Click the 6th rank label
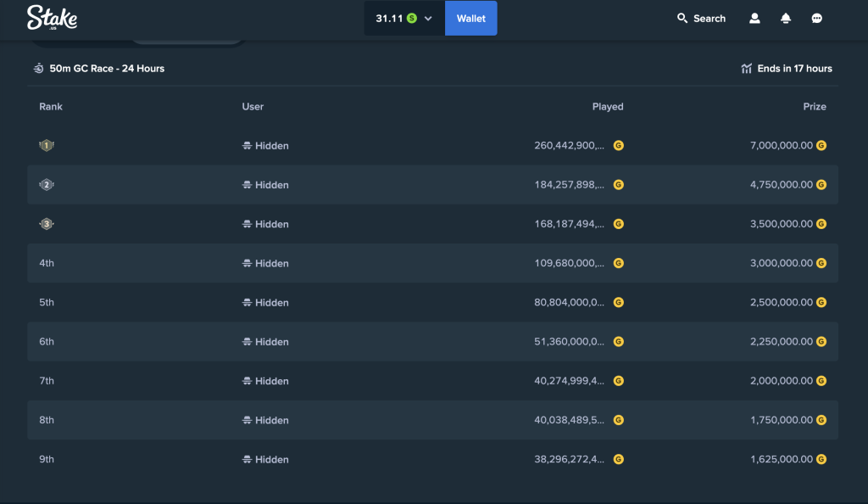 (47, 342)
